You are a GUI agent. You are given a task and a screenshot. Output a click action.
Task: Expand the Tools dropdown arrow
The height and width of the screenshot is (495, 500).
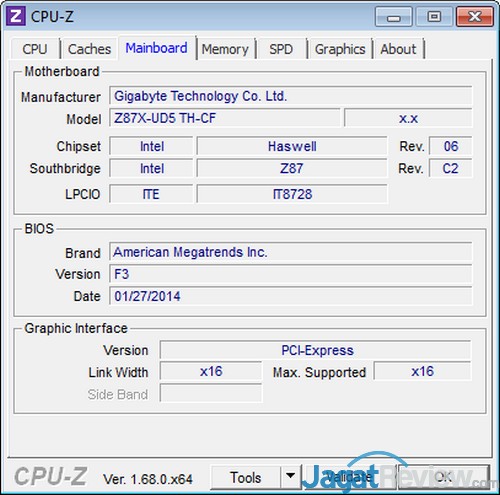[291, 477]
